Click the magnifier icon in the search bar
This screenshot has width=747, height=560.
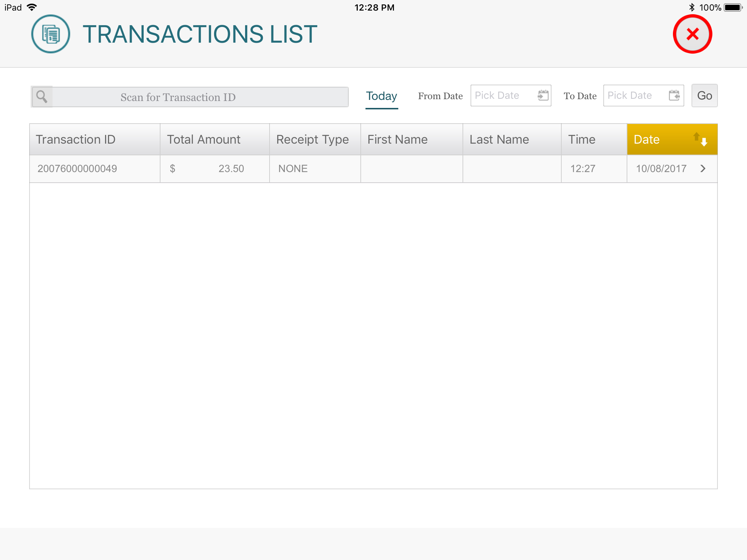click(x=42, y=97)
